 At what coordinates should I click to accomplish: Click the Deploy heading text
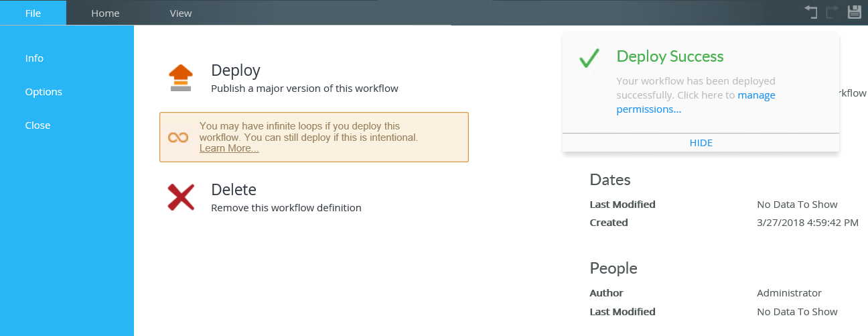[x=235, y=70]
